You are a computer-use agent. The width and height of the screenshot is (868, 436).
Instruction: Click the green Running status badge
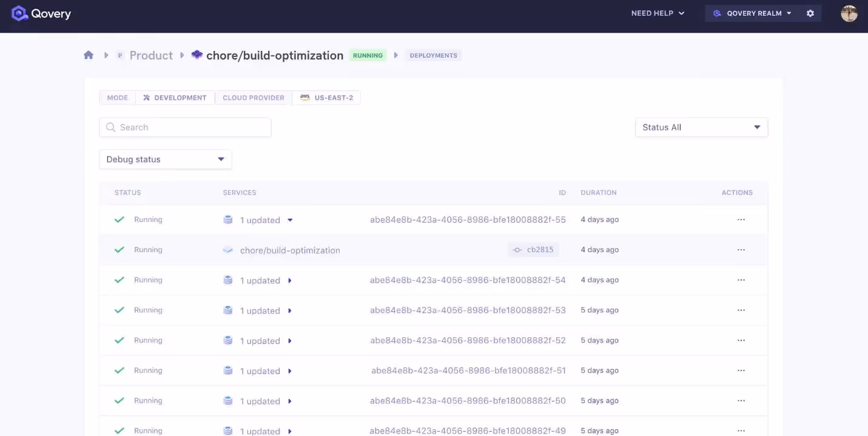pos(368,55)
